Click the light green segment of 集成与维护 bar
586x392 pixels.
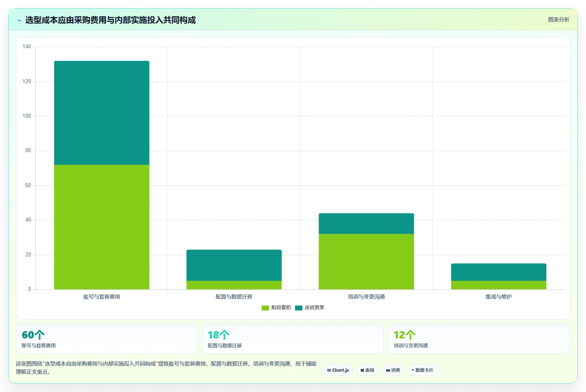(499, 285)
